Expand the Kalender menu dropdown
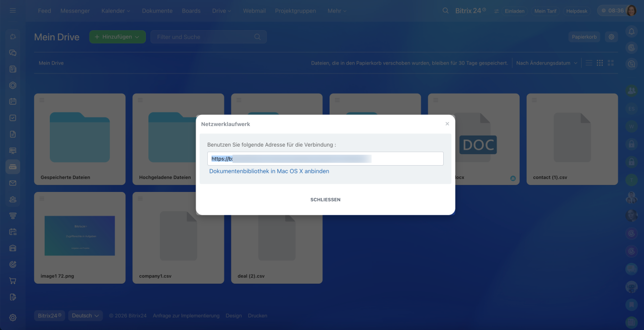644x330 pixels. pos(116,11)
